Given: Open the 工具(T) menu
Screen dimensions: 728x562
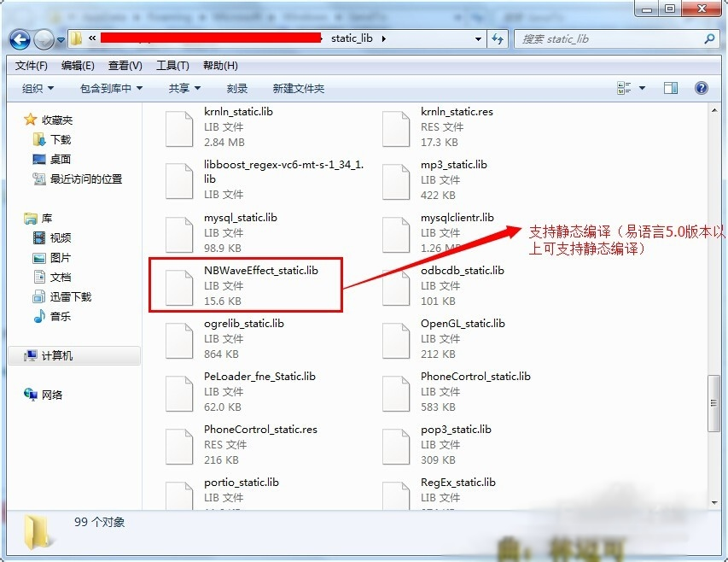Looking at the screenshot, I should point(172,66).
